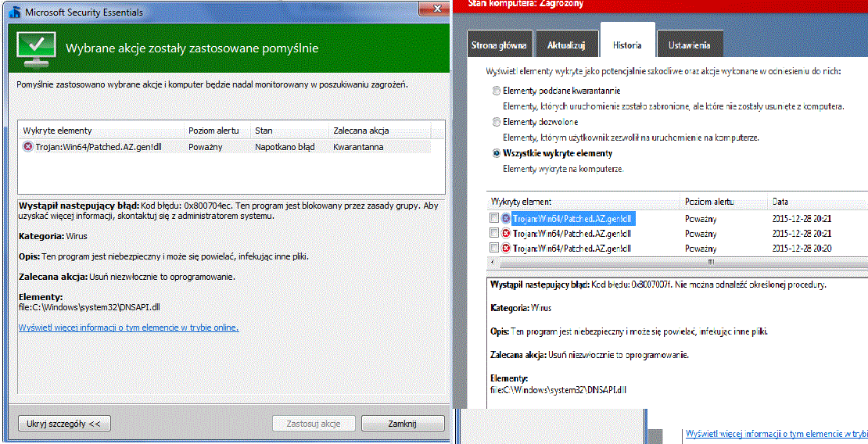Click the highlighted Trojan:Win64/Patched.AZ.gen!dll history entry
This screenshot has height=444, width=868.
point(572,219)
